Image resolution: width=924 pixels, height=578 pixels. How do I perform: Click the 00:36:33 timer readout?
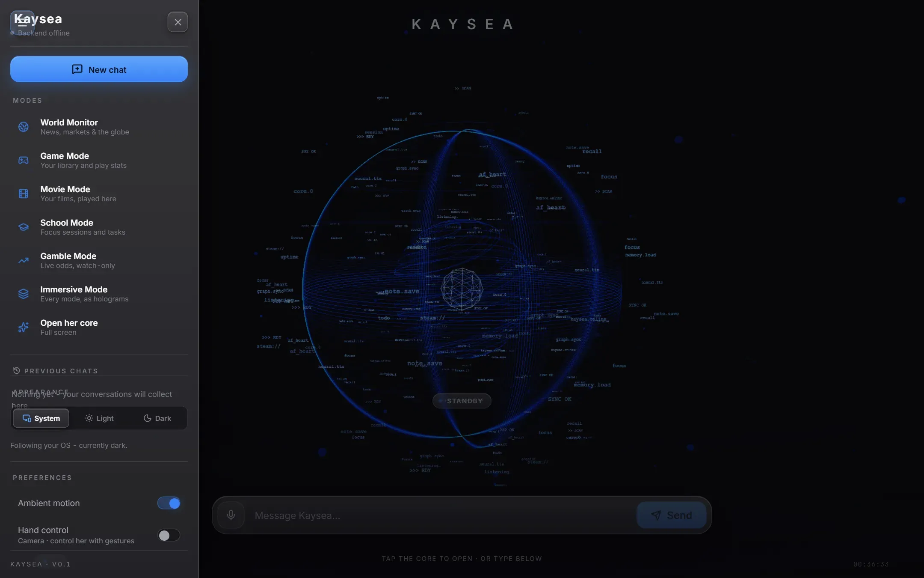tap(871, 564)
